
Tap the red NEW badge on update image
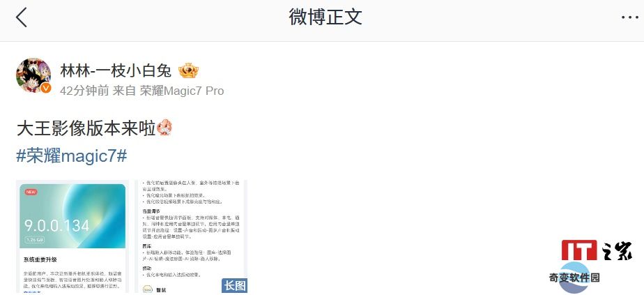31,192
